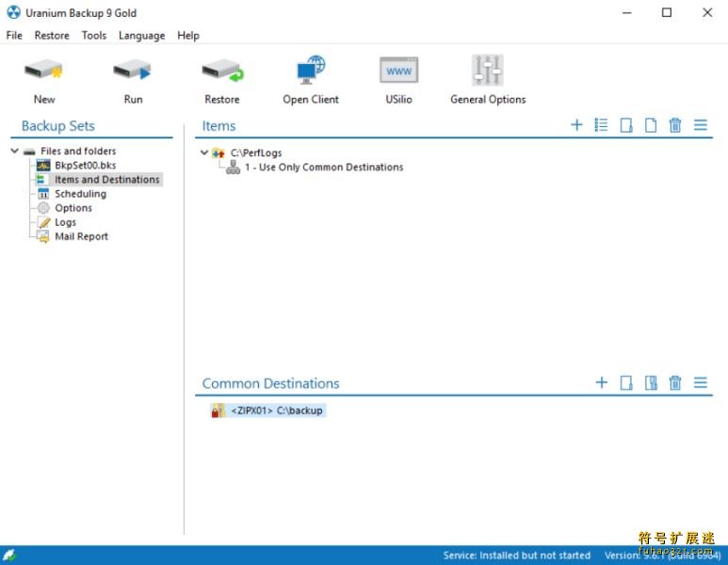Click the edit item icon in Items header
Image resolution: width=728 pixels, height=565 pixels.
626,125
